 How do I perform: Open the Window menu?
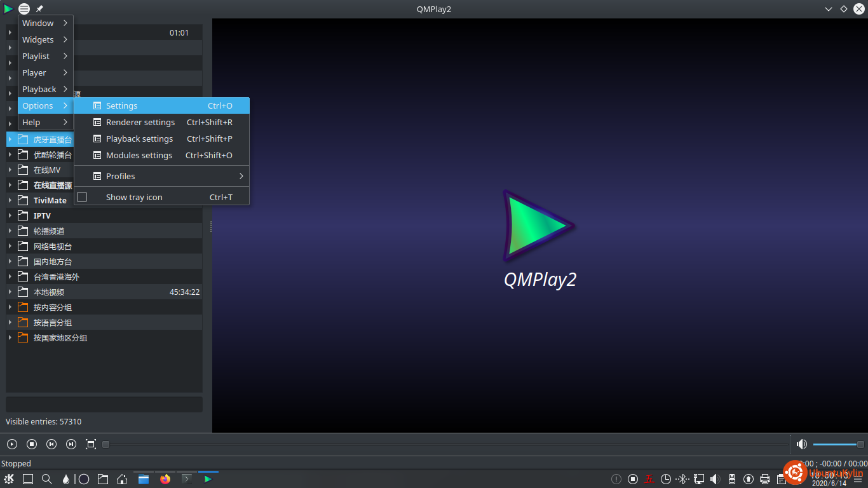click(x=46, y=23)
